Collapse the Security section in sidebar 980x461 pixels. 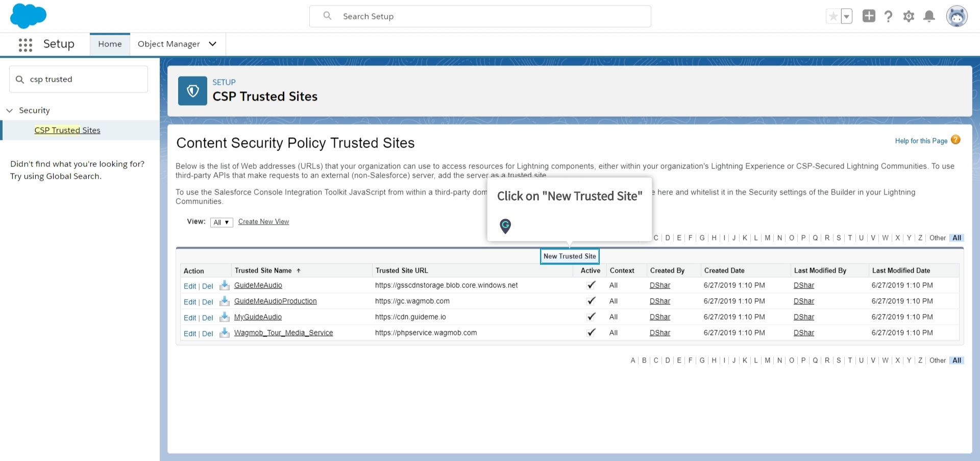tap(10, 110)
